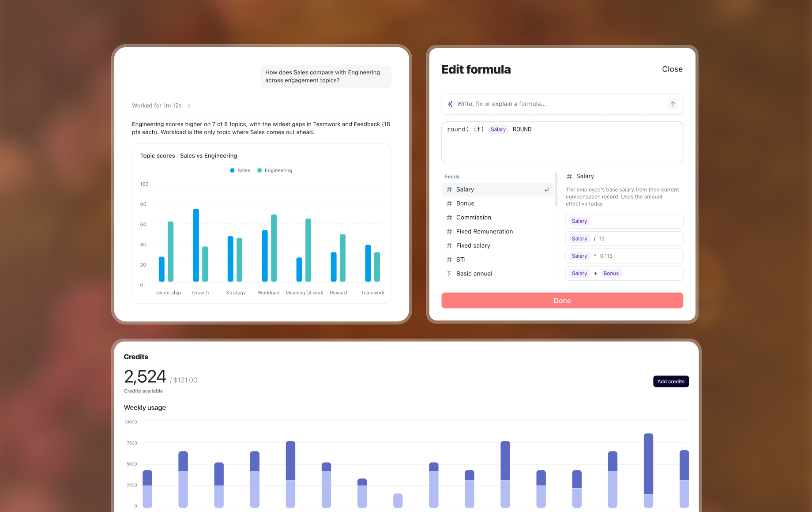Click hash icon in Salary detail header
This screenshot has height=512, width=812.
[x=569, y=177]
